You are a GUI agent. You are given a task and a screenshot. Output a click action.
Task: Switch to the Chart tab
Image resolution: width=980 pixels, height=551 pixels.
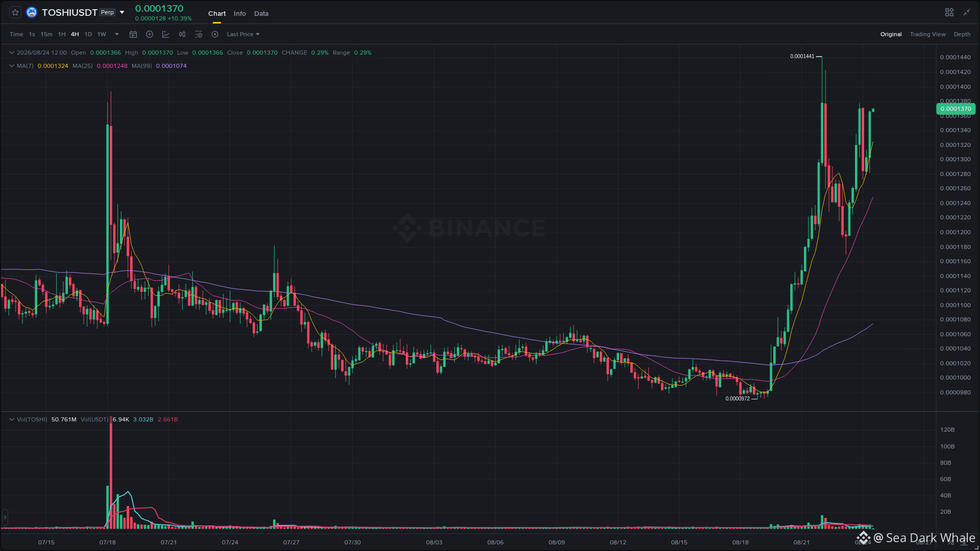pos(217,13)
